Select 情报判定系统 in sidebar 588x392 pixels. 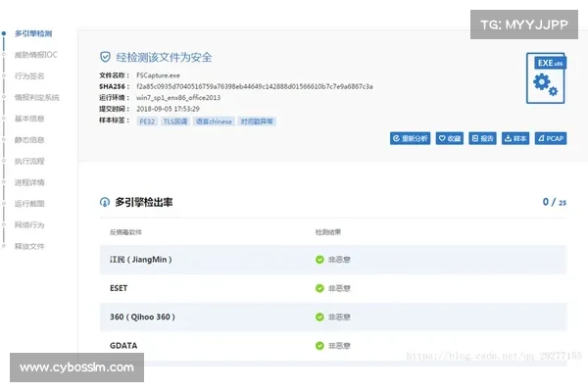pyautogui.click(x=37, y=98)
